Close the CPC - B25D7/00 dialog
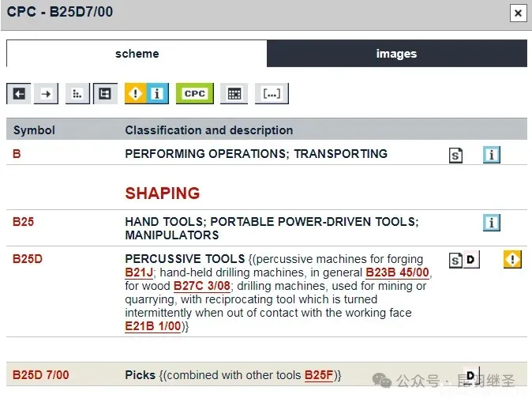The image size is (532, 402). [518, 13]
